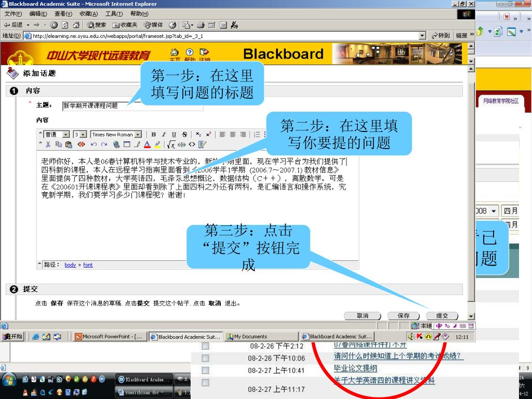
Task: Click the IE Home toolbar icon
Action: click(76, 24)
